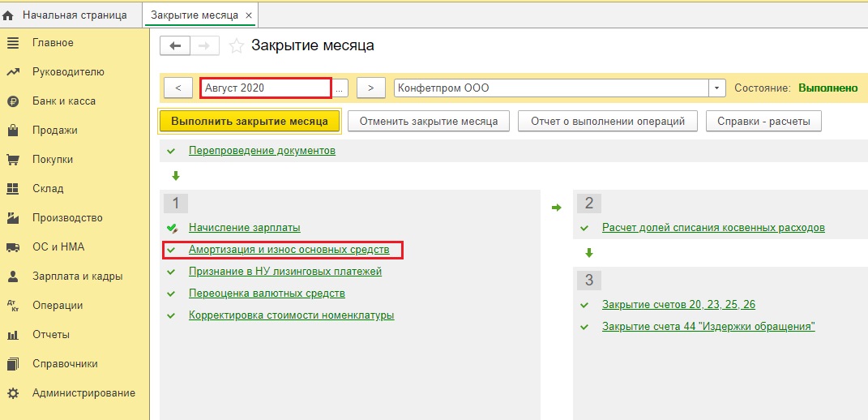The height and width of the screenshot is (420, 868).
Task: Open Банк и касса ruble icon
Action: 13,101
